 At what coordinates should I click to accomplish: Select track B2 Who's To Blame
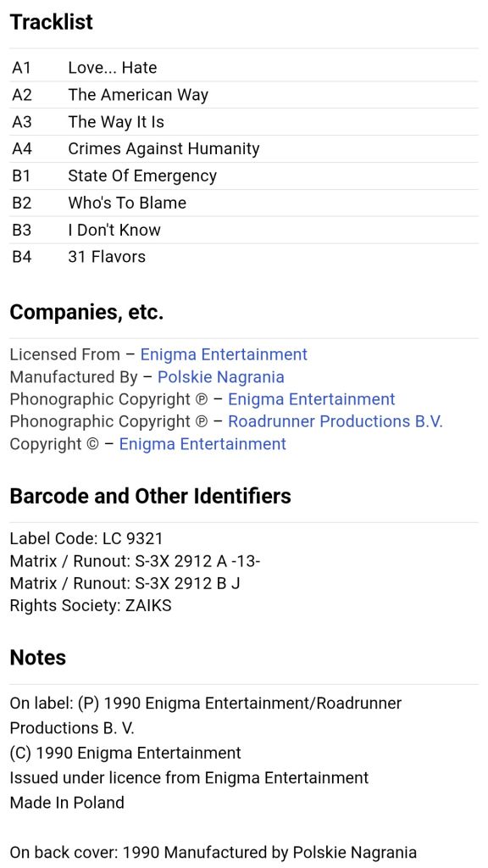(244, 203)
